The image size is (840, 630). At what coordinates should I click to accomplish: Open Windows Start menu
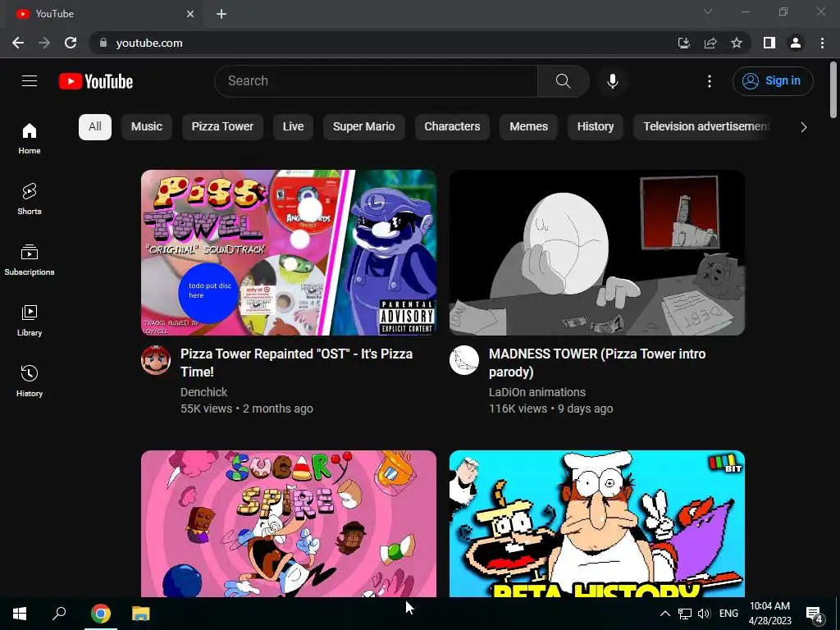pyautogui.click(x=20, y=614)
